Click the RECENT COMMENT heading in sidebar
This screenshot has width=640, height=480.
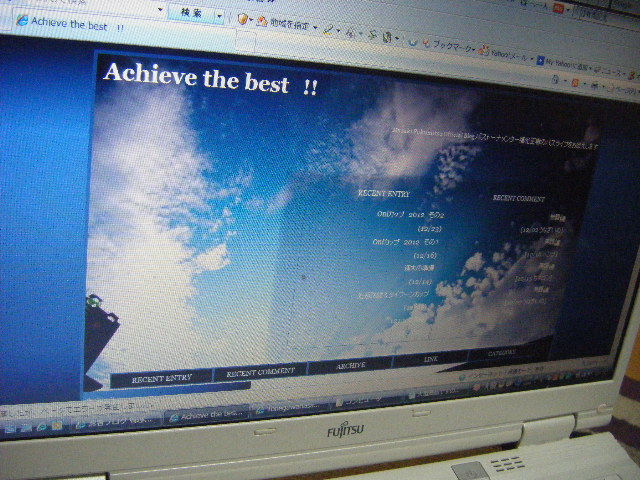click(x=518, y=198)
